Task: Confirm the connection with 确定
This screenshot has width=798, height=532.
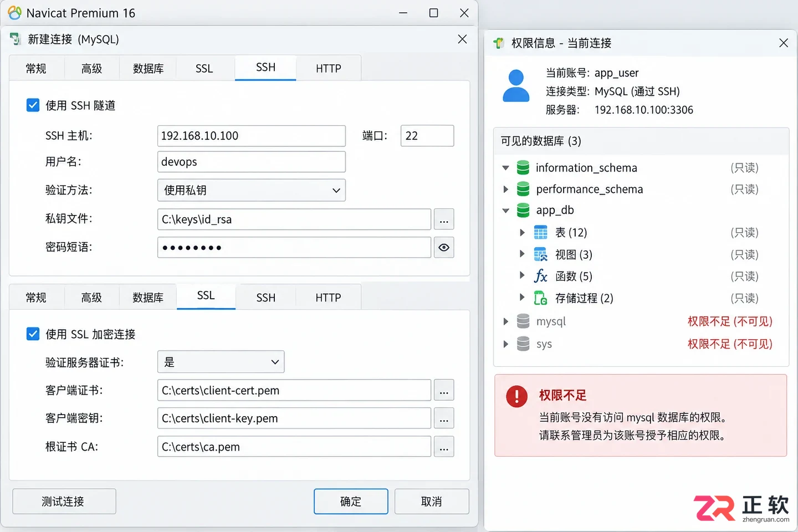Action: point(351,502)
